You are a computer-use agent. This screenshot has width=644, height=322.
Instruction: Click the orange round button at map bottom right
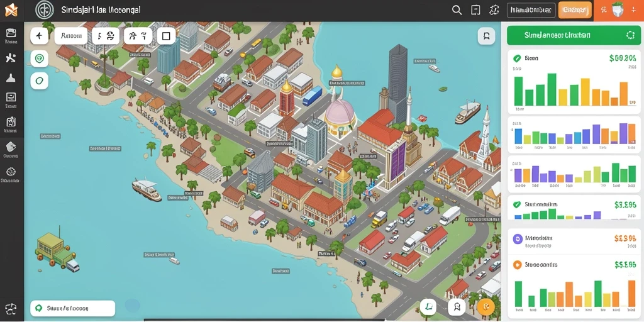[x=486, y=306]
